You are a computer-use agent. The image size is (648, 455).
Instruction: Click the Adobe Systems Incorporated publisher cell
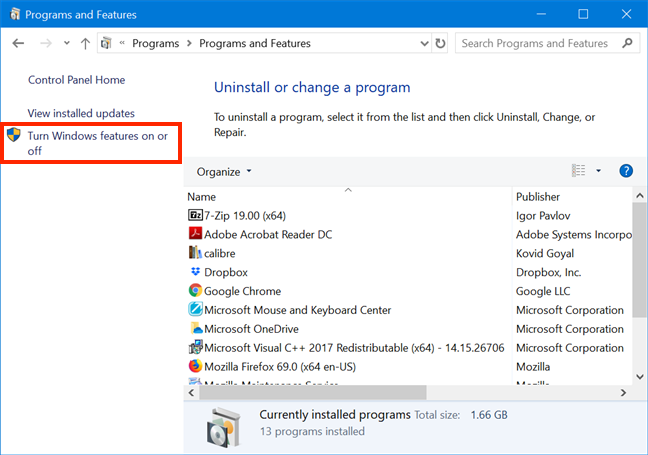(574, 235)
